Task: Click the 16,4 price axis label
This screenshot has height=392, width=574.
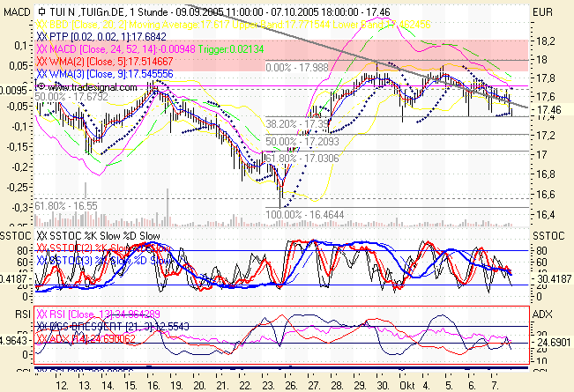Action: click(x=545, y=215)
